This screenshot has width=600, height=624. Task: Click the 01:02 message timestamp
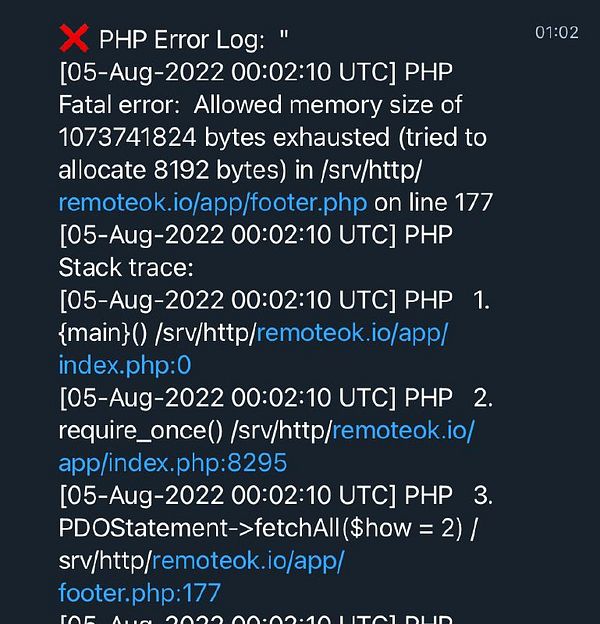556,33
